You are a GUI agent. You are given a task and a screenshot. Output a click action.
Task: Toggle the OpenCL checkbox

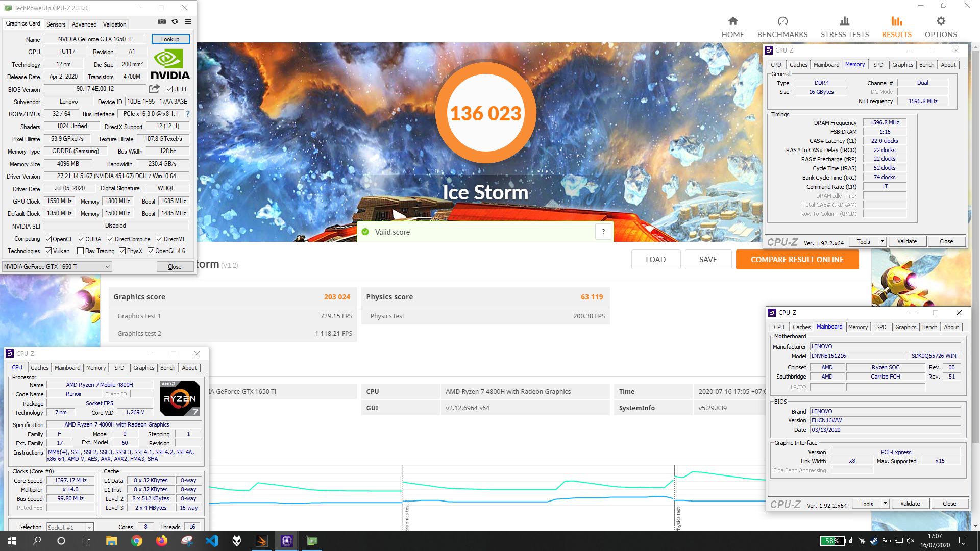click(x=48, y=239)
